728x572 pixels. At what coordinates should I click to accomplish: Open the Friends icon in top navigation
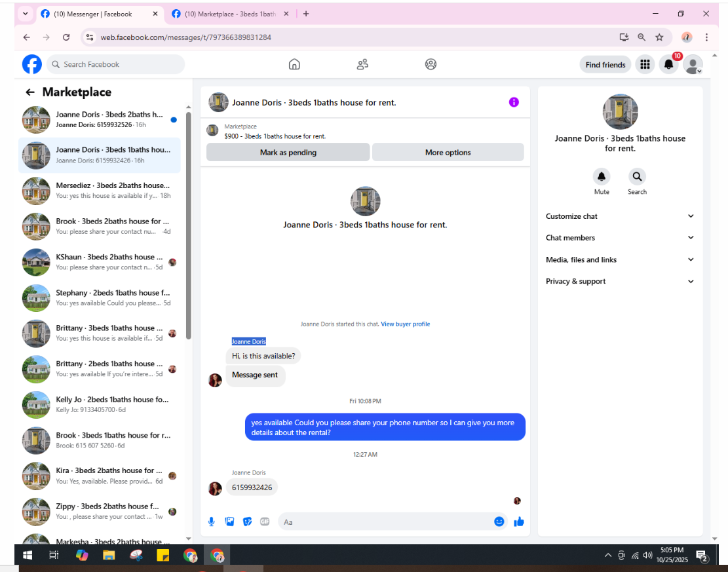pos(362,64)
